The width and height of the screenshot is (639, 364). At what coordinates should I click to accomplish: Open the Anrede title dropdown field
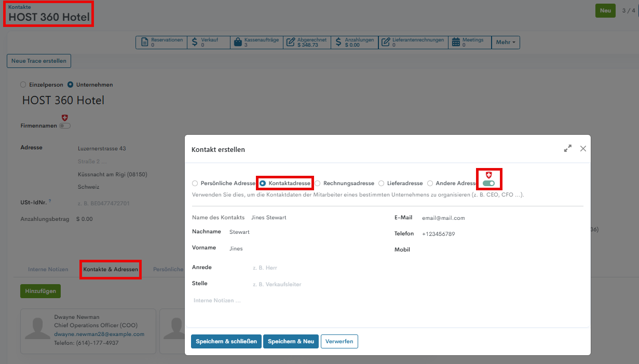[x=311, y=268]
